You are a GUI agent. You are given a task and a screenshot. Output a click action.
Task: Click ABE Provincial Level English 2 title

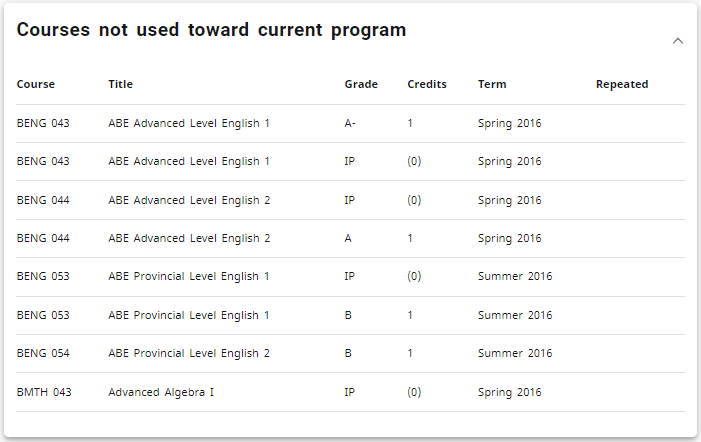pos(189,353)
